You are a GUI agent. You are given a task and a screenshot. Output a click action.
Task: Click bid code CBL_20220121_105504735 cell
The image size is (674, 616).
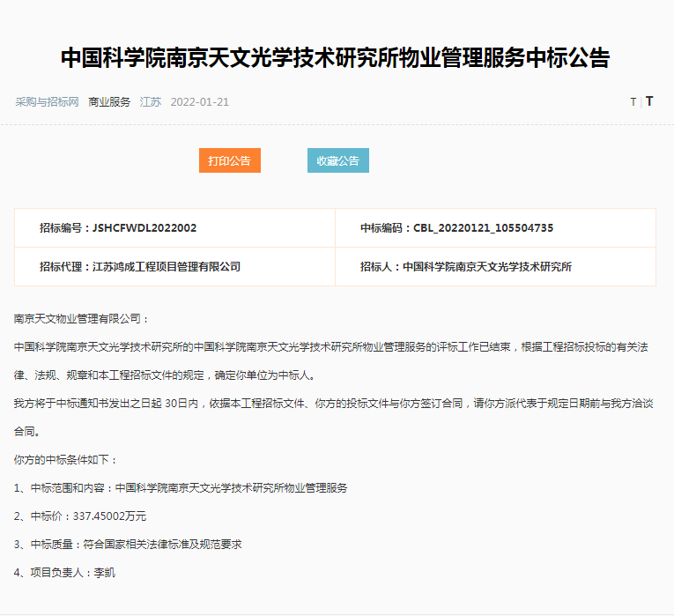pos(495,228)
